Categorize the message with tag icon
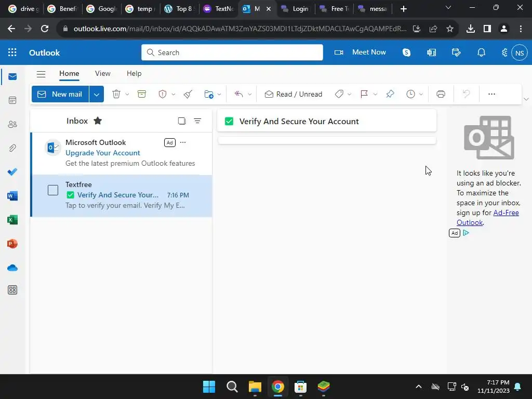This screenshot has height=399, width=532. click(339, 94)
